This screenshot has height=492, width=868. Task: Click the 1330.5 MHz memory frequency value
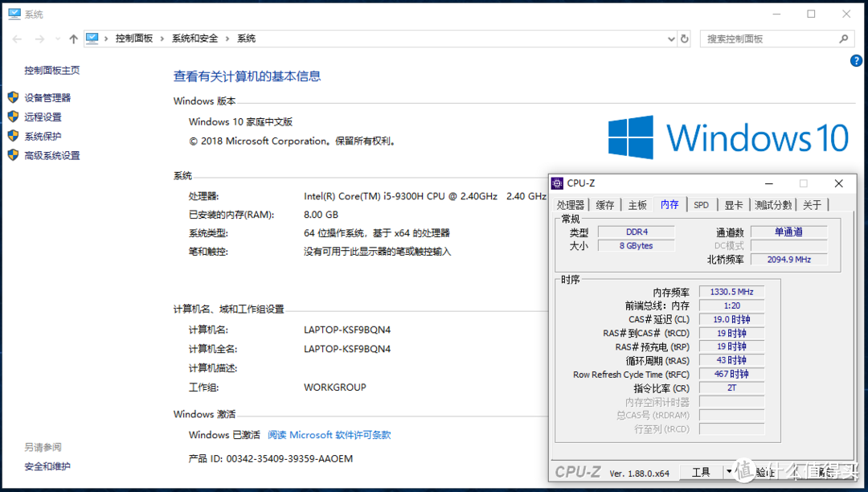click(732, 292)
